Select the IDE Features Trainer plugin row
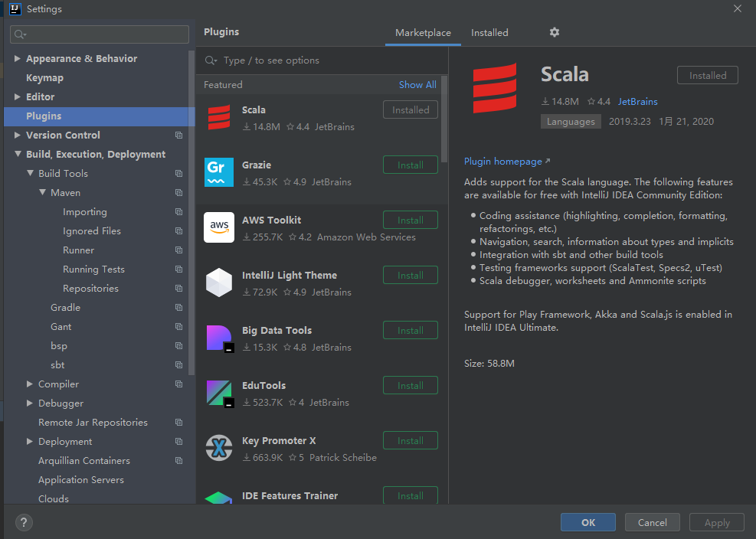This screenshot has width=756, height=539. pos(319,494)
